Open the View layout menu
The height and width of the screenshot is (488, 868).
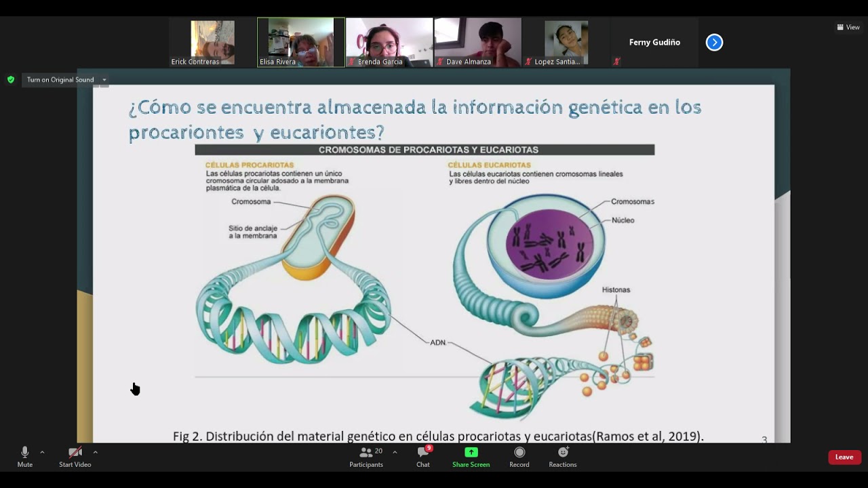coord(848,27)
